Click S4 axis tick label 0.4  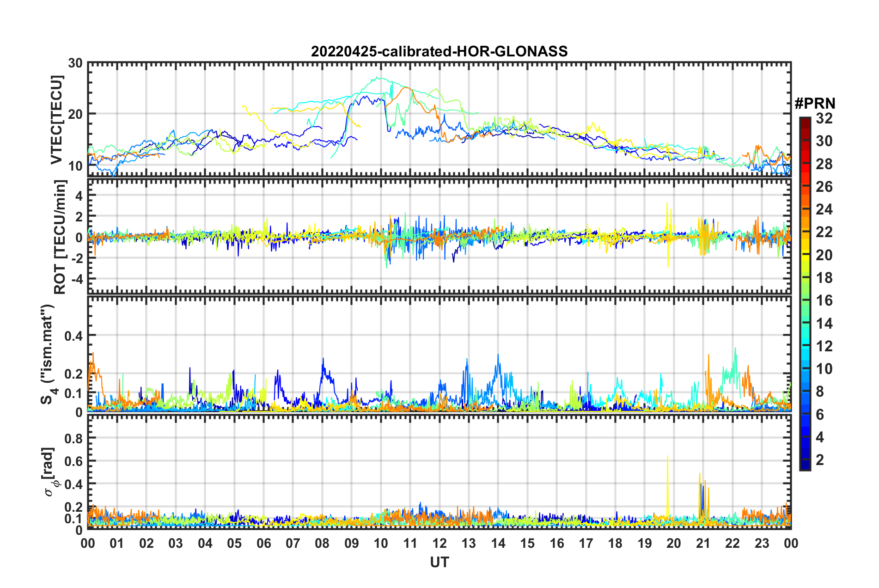coord(73,336)
